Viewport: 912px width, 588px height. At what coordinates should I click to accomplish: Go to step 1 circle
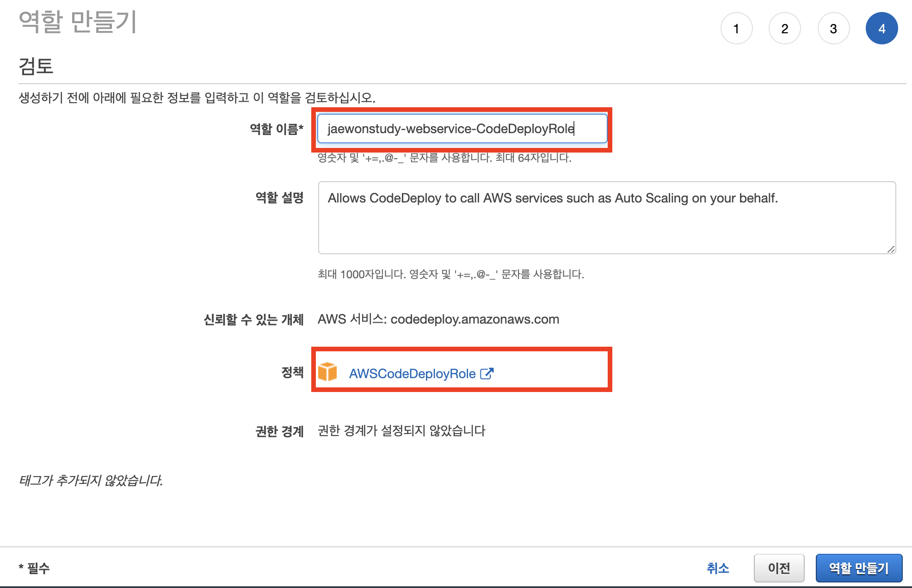736,29
